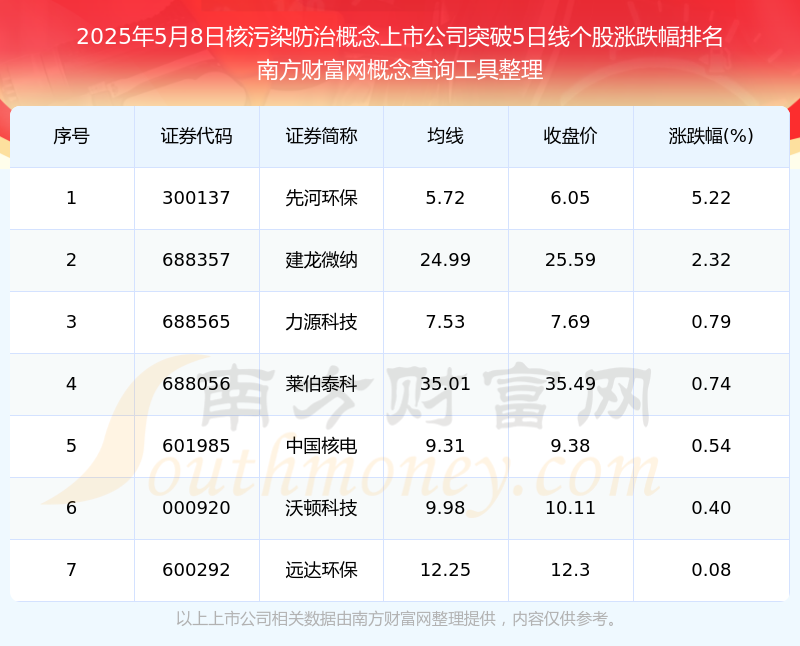
Task: Select stock name 先河环保
Action: (x=321, y=198)
